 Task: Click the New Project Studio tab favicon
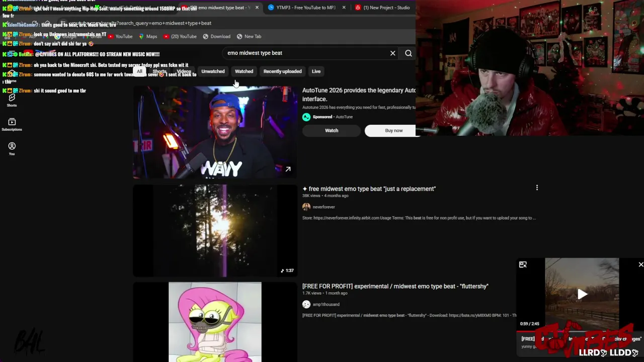[358, 8]
